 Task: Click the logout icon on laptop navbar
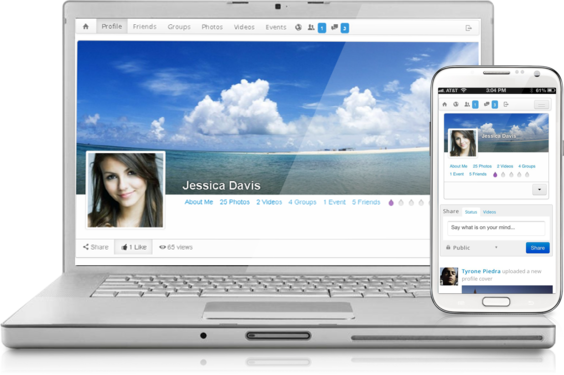click(x=468, y=28)
